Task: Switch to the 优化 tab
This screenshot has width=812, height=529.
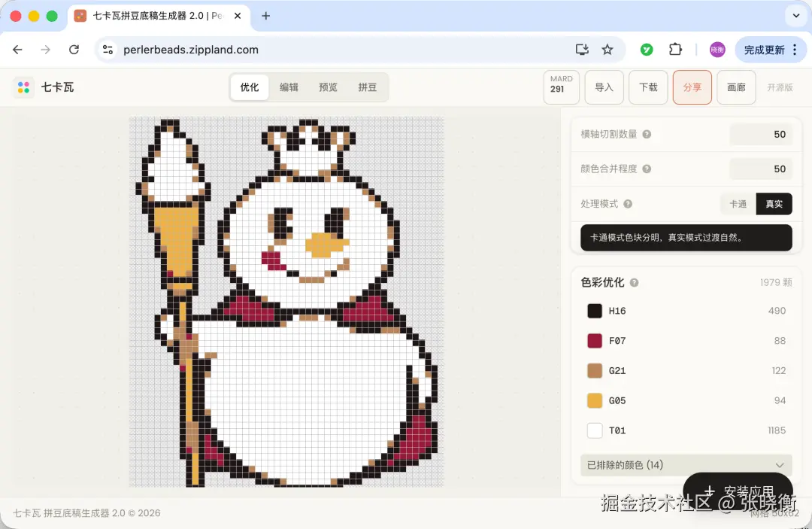Action: pos(249,87)
